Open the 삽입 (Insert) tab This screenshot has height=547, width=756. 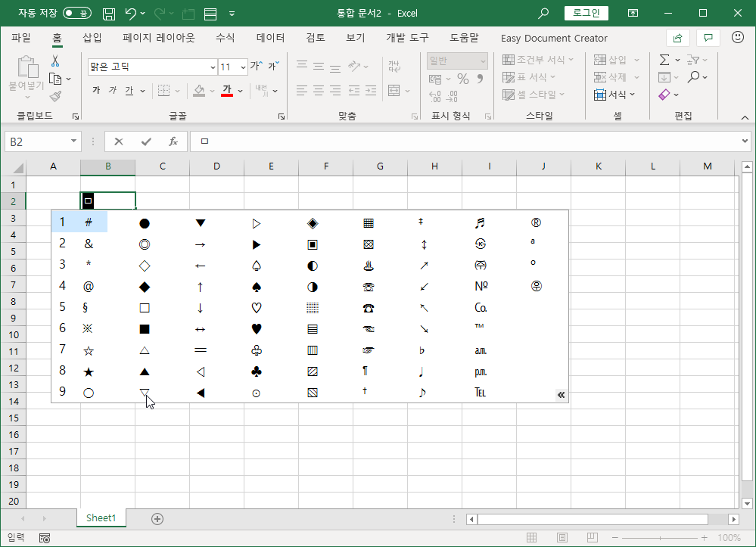pyautogui.click(x=92, y=38)
